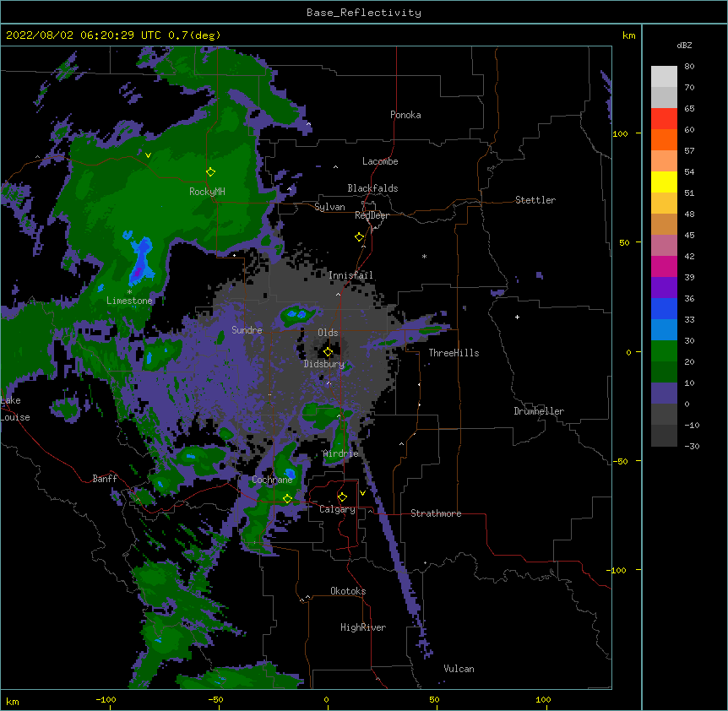Click the RedDeer city label
This screenshot has height=711, width=728.
coord(372,215)
